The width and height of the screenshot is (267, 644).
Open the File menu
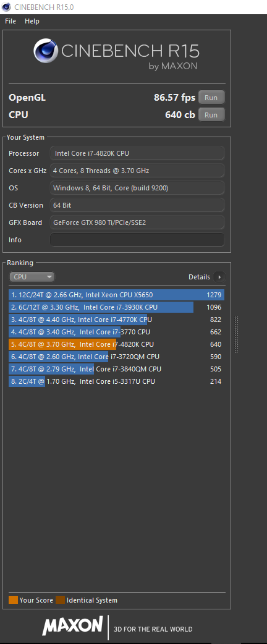tap(11, 21)
